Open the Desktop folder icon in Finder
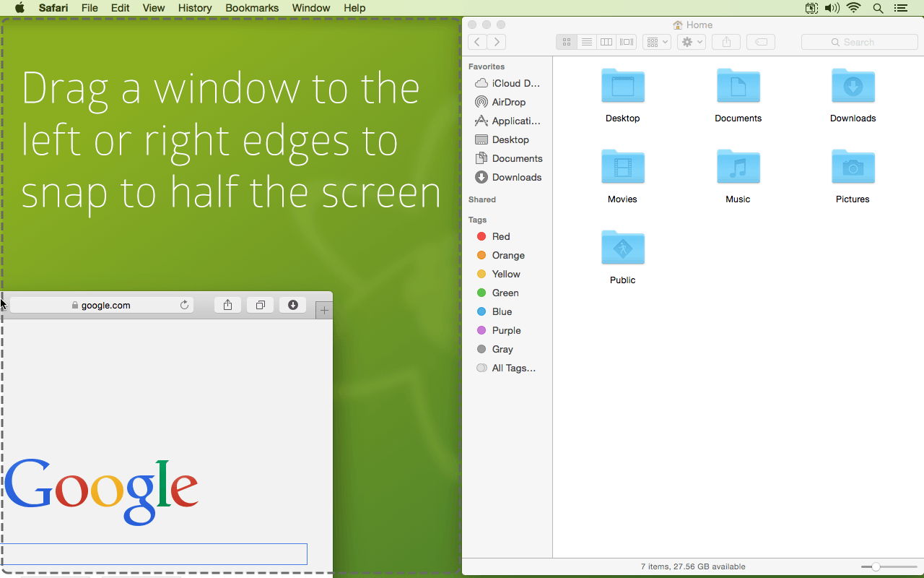Viewport: 924px width, 578px height. tap(622, 87)
